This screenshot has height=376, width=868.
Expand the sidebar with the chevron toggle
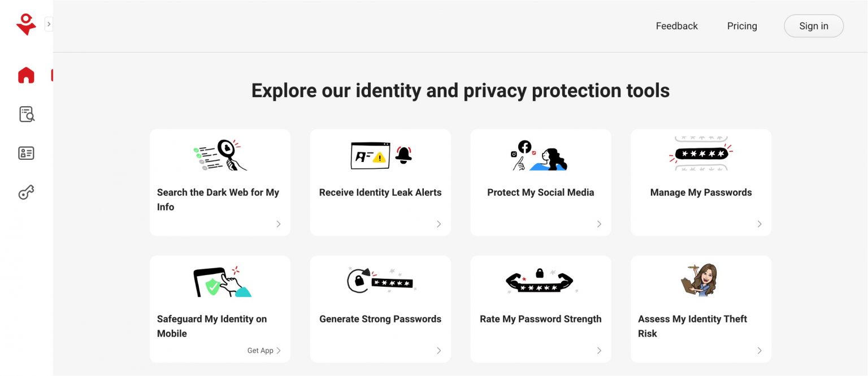tap(49, 24)
